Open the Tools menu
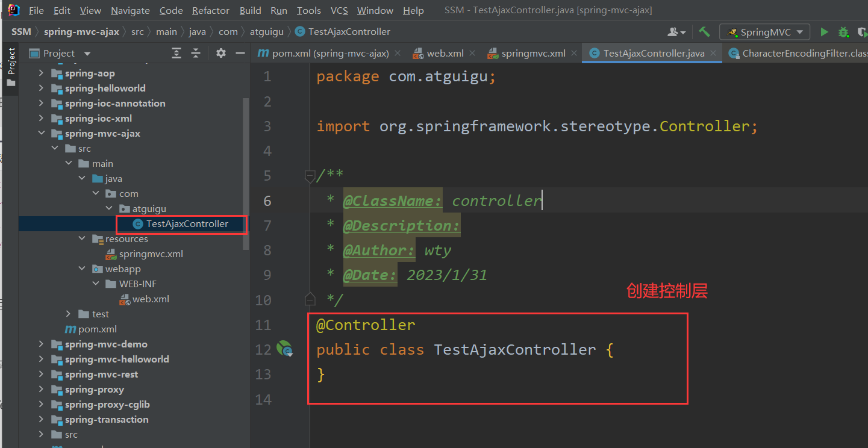 [x=308, y=10]
